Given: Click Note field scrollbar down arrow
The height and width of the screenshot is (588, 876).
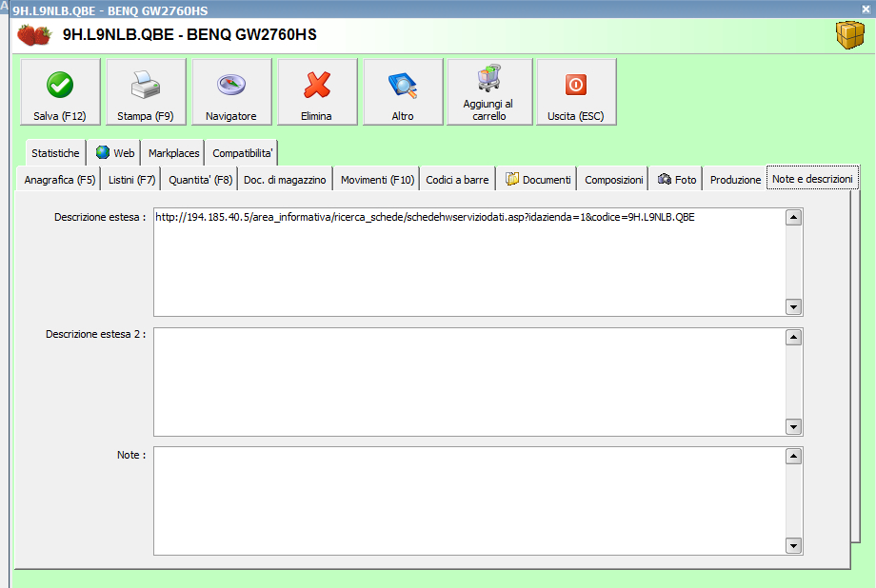Looking at the screenshot, I should tap(793, 545).
